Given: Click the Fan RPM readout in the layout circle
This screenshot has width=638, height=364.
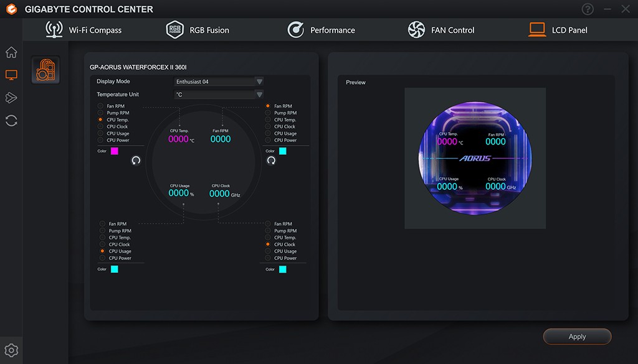Looking at the screenshot, I should tap(221, 136).
